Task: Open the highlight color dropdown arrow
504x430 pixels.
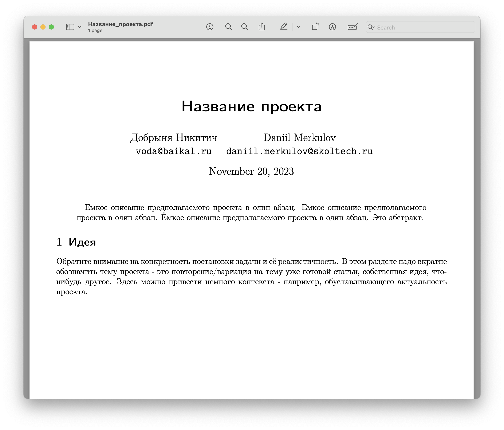Action: click(298, 27)
